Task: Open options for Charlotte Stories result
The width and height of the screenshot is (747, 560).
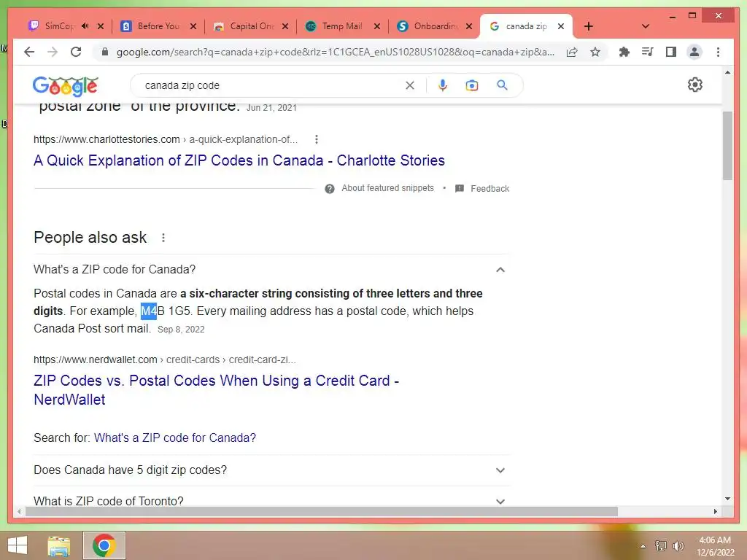Action: pyautogui.click(x=317, y=139)
